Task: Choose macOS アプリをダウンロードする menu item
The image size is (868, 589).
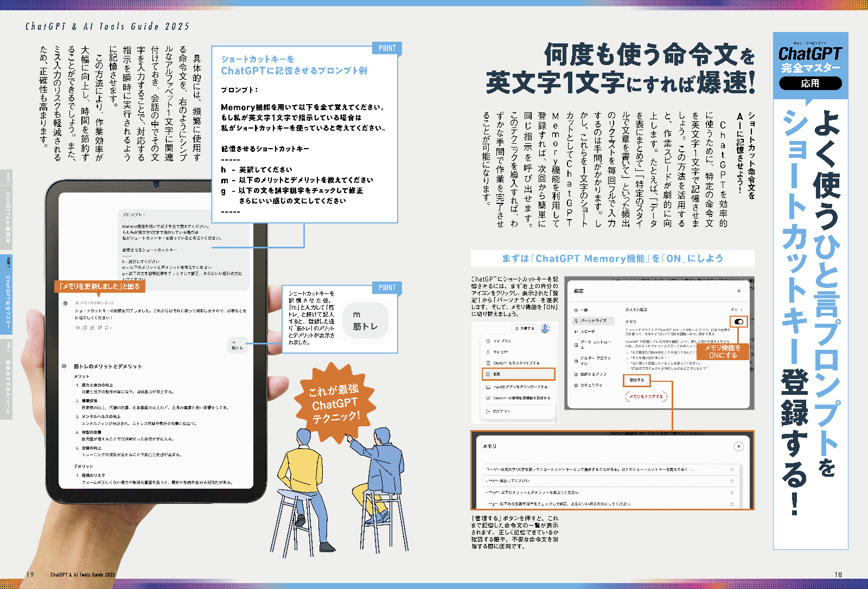Action: [517, 387]
